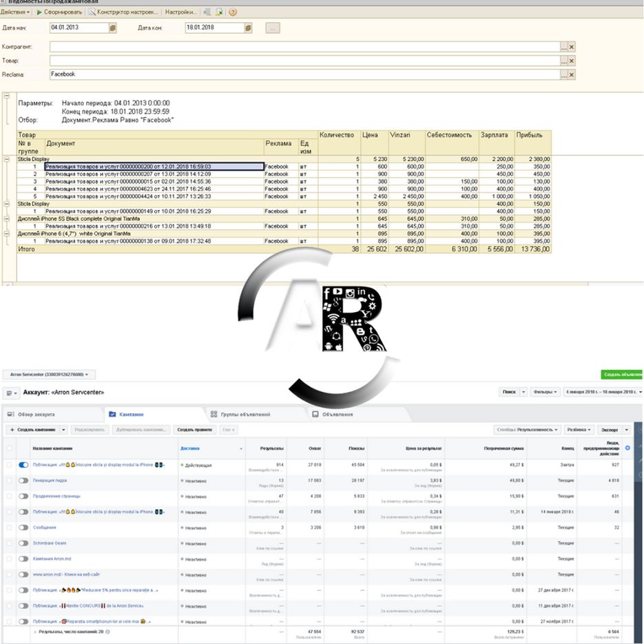Image resolution: width=644 pixels, height=644 pixels.
Task: Click the Экспорт button
Action: [x=610, y=430]
